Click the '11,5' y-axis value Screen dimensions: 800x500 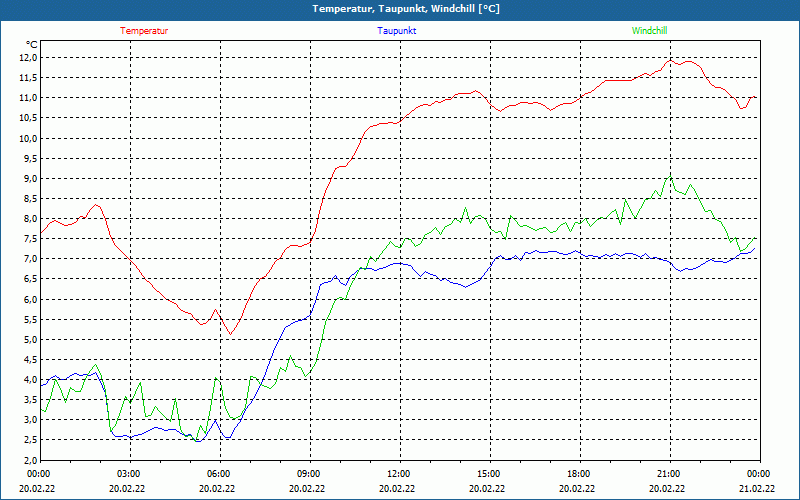click(29, 78)
